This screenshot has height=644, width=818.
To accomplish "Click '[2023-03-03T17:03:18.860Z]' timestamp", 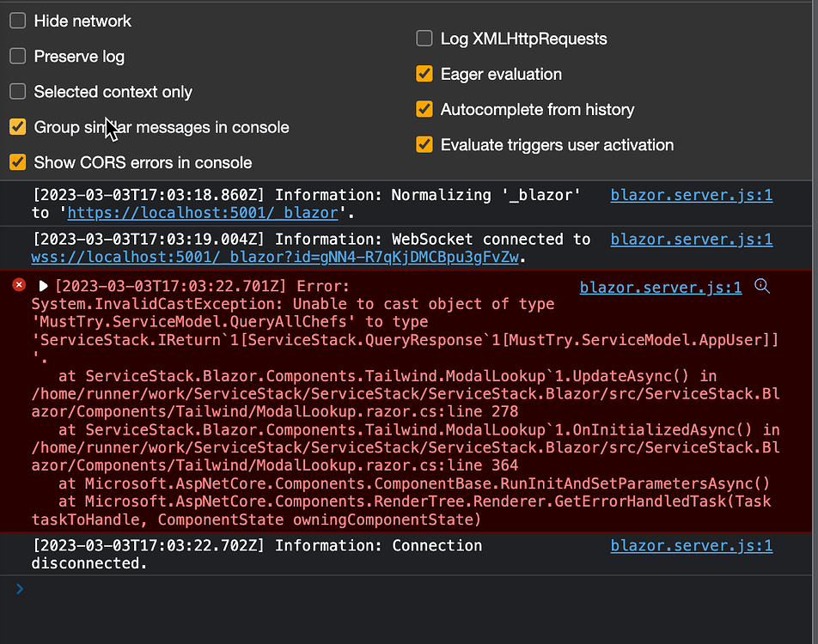I will click(x=150, y=195).
